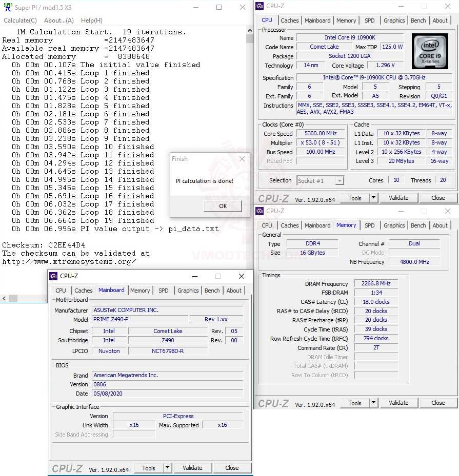
Task: Click the CPU-Z logo in the Mainboard status bar
Action: coord(67,467)
